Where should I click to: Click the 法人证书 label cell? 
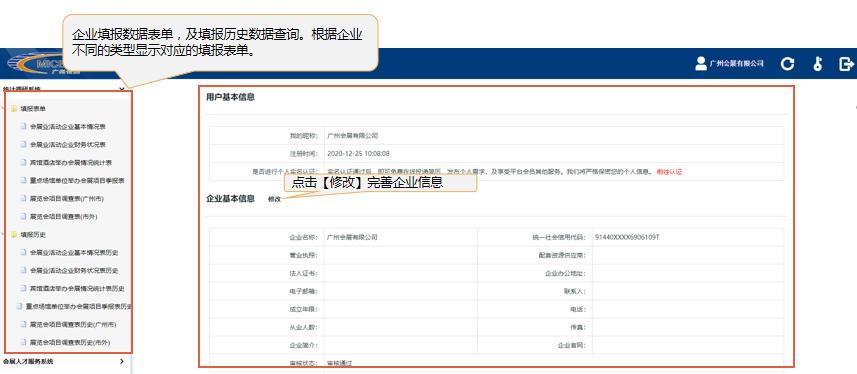266,273
